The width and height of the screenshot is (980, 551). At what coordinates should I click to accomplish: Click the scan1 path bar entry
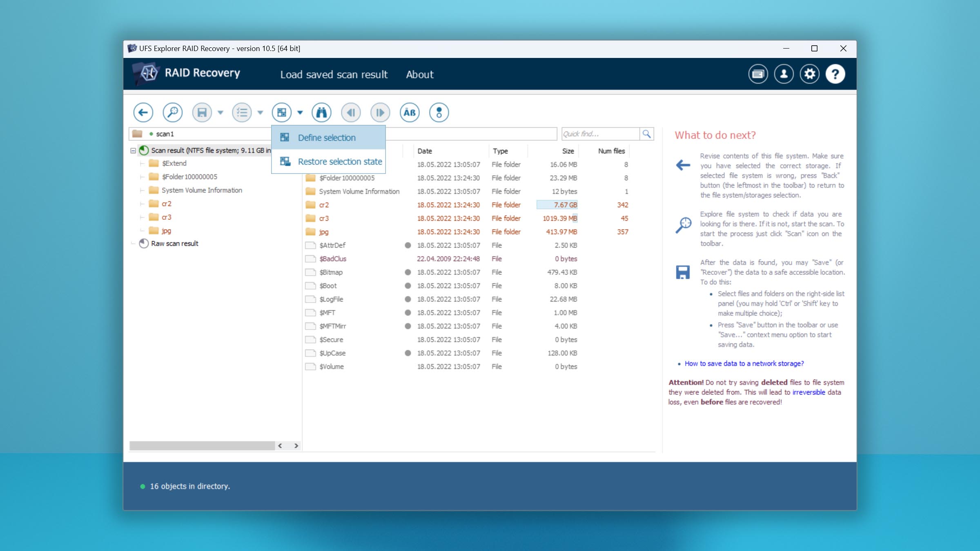(165, 134)
